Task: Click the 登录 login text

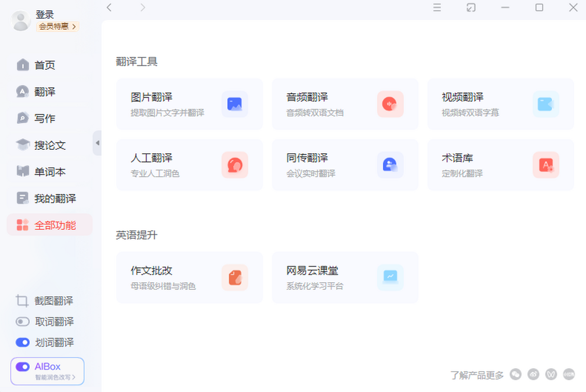Action: (45, 15)
